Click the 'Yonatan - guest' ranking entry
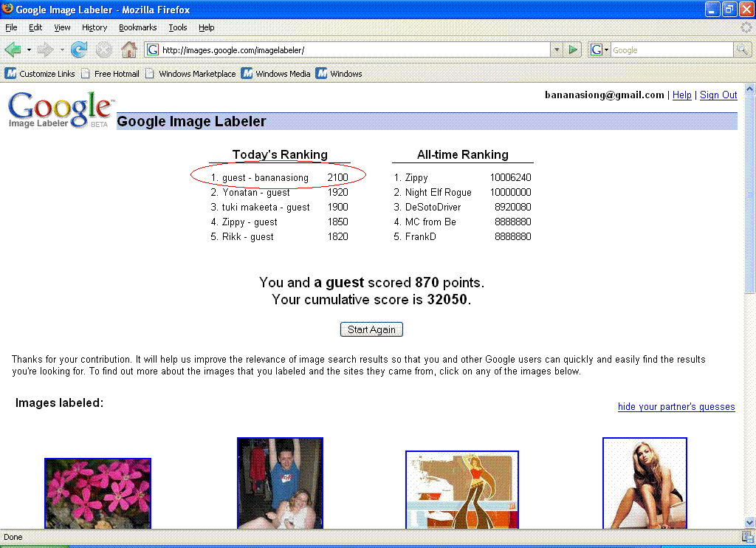Screen dimensions: 756x548 tap(256, 192)
